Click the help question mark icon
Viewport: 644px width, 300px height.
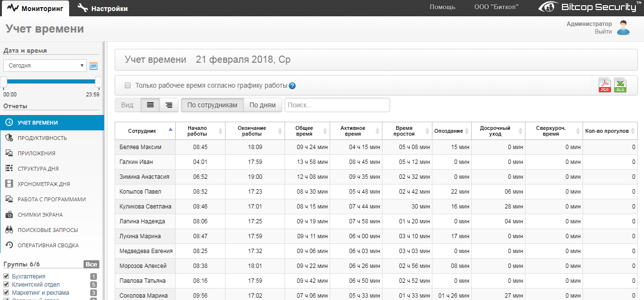pyautogui.click(x=292, y=86)
